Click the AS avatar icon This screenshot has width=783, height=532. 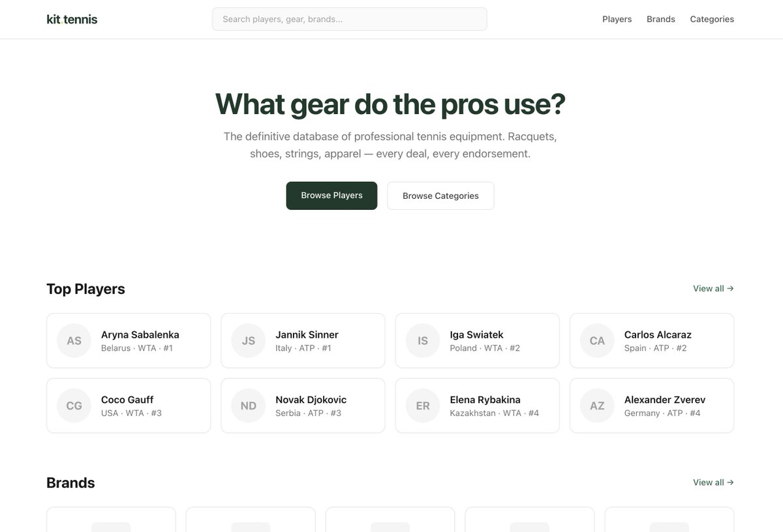(74, 340)
